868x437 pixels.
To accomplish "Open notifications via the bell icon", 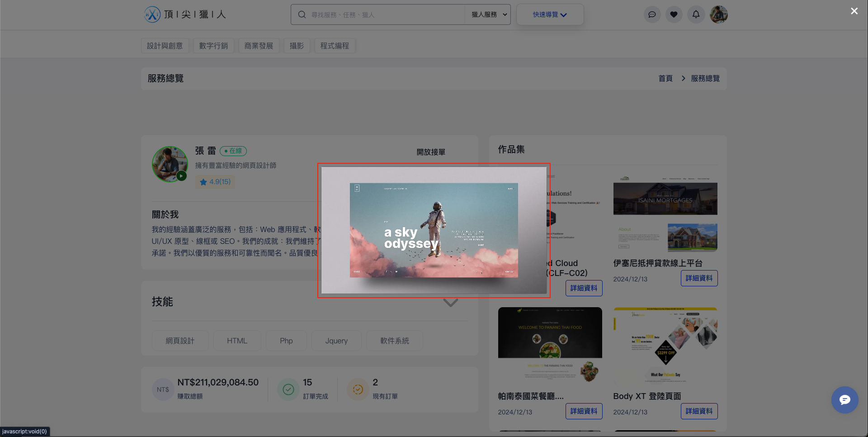I will pos(695,14).
